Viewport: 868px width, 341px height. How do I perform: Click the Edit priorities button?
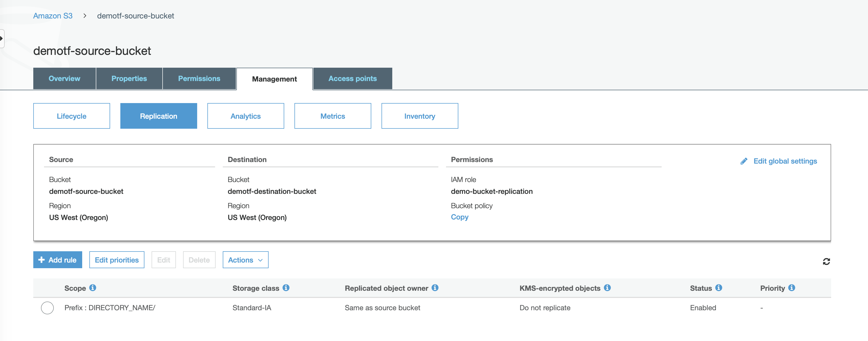117,260
